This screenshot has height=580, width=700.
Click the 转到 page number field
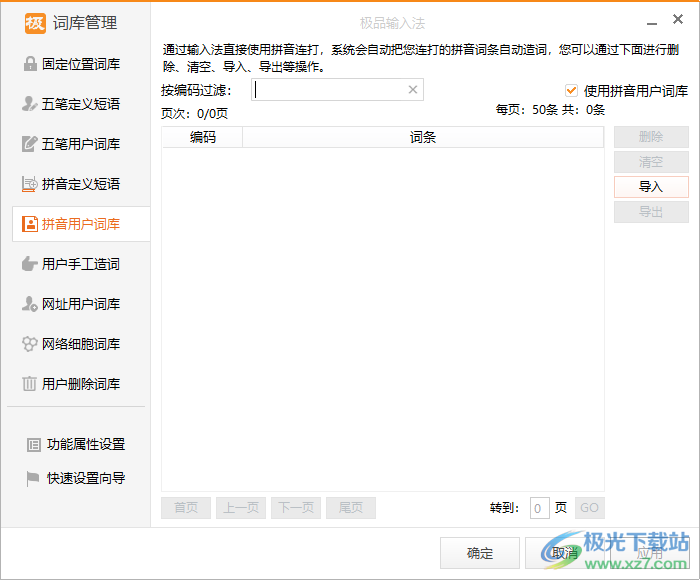pyautogui.click(x=540, y=508)
